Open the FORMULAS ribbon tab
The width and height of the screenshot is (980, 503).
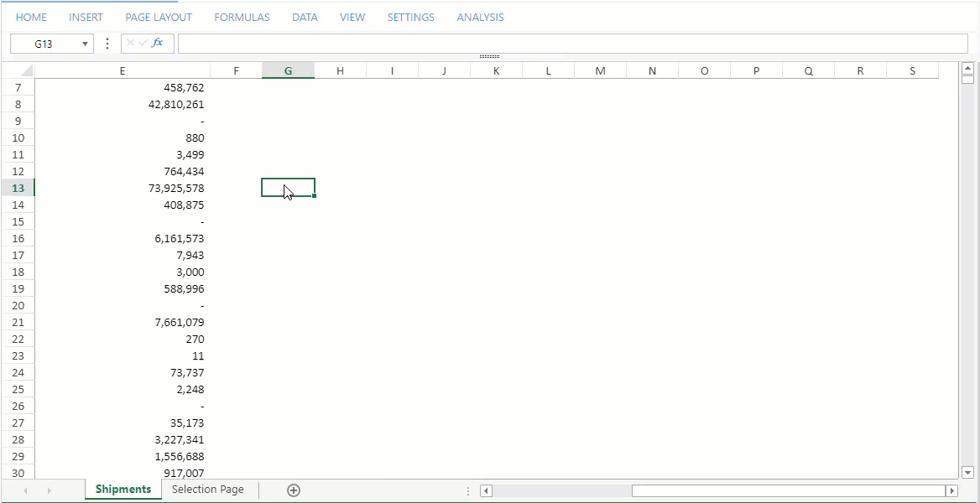click(x=242, y=17)
